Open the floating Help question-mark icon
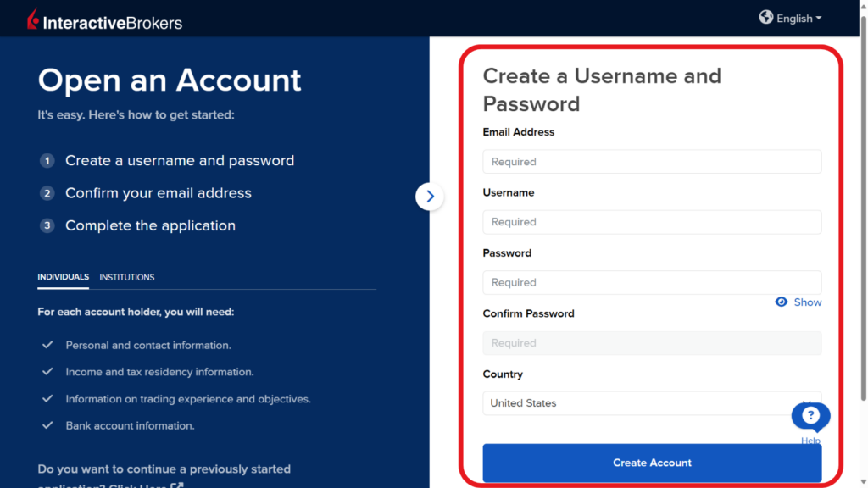This screenshot has width=868, height=488. click(x=810, y=416)
